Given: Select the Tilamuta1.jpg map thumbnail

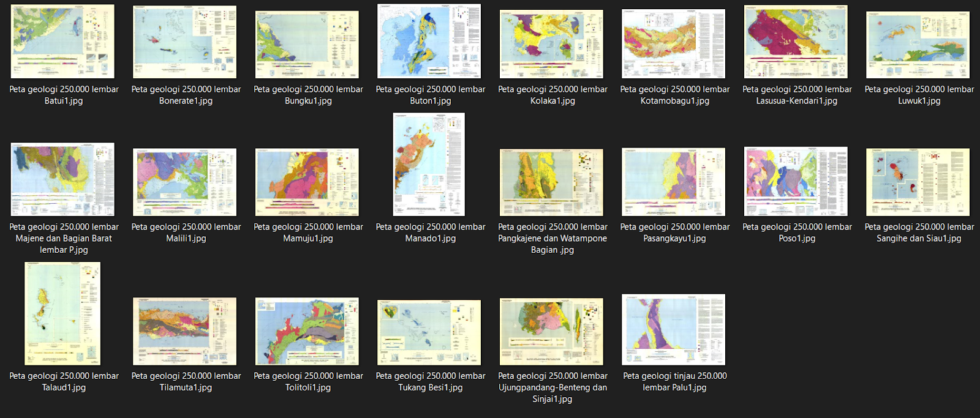Looking at the screenshot, I should pyautogui.click(x=184, y=331).
